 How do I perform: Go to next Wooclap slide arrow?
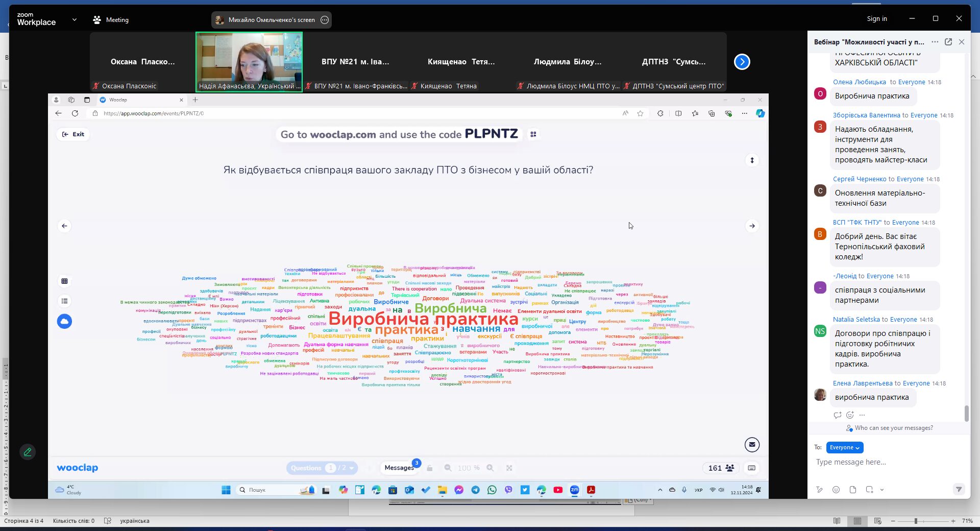752,226
